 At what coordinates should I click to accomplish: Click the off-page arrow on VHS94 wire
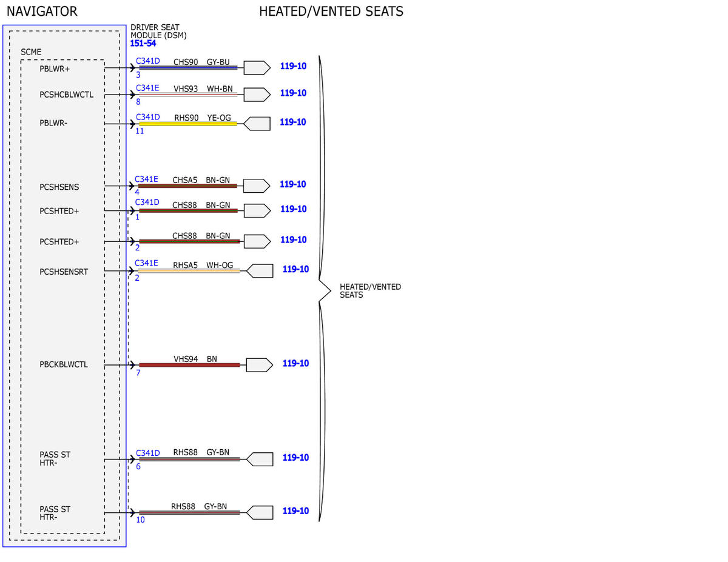click(x=260, y=365)
